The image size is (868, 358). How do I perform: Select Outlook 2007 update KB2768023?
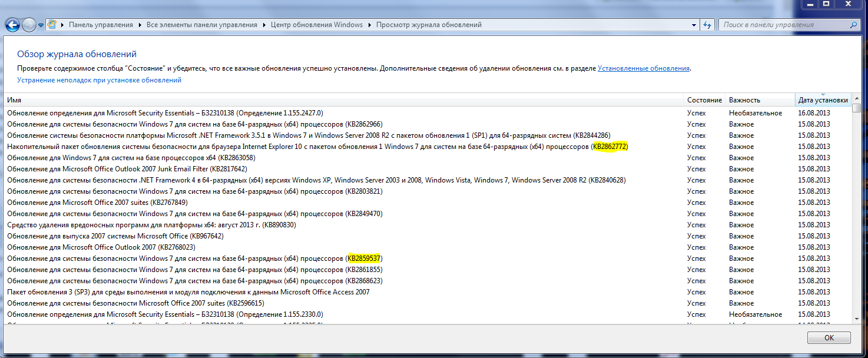tap(428, 247)
